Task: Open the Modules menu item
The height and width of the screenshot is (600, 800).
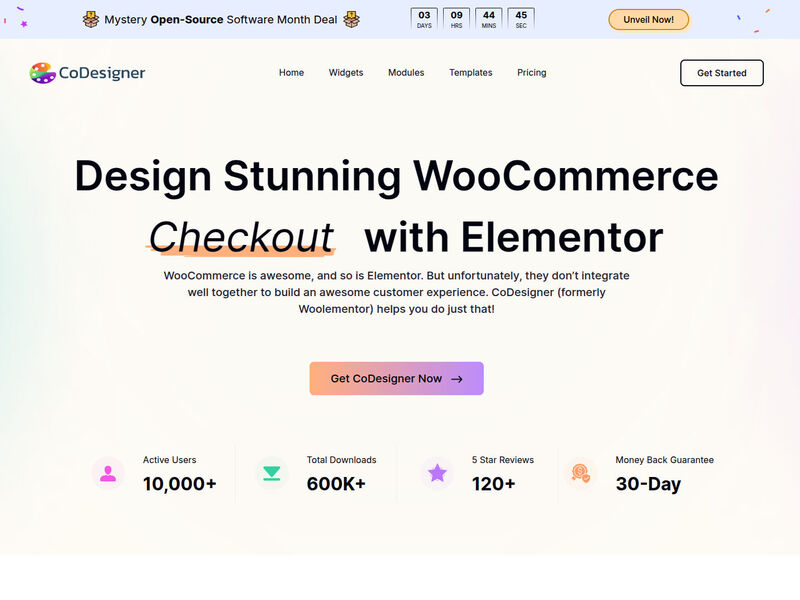Action: tap(406, 72)
